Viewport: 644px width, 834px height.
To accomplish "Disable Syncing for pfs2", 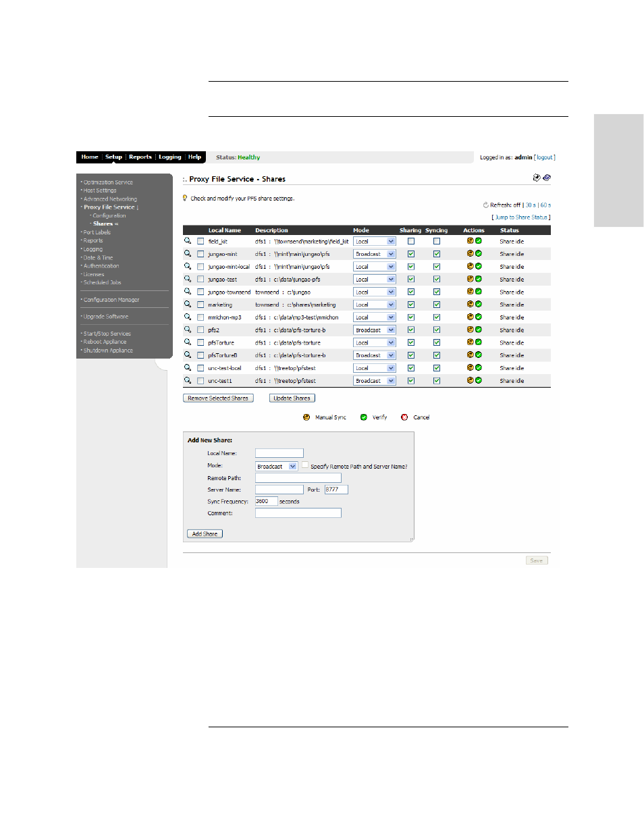I will tap(437, 330).
